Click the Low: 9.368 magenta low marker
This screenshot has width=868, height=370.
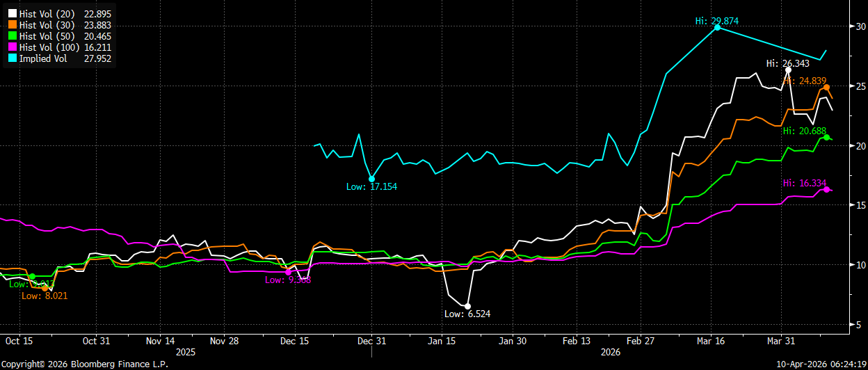(x=288, y=272)
